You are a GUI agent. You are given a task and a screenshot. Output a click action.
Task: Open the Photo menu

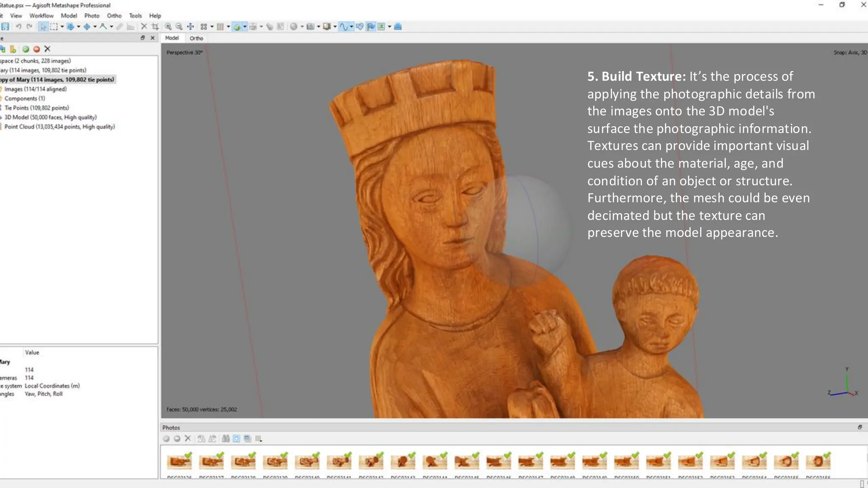point(92,16)
